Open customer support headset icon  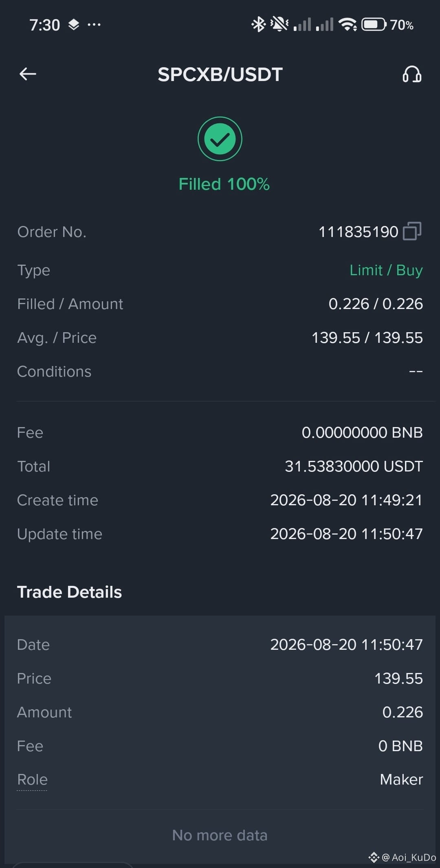pyautogui.click(x=412, y=74)
